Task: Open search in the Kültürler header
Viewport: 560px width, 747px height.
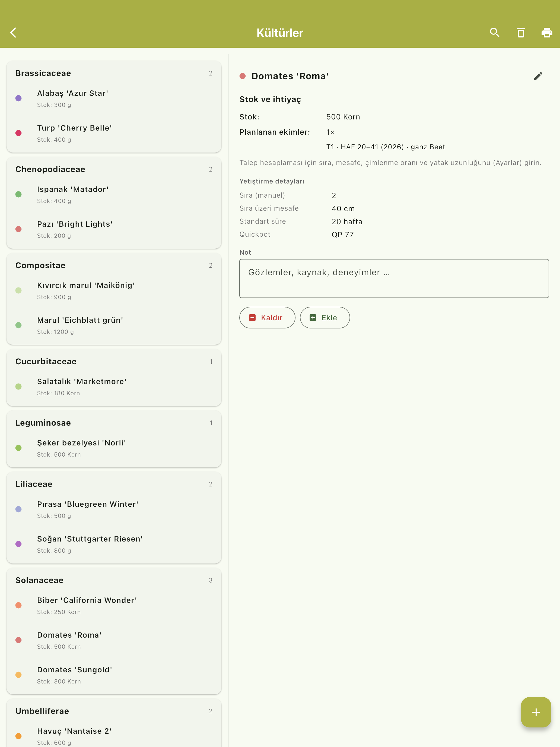Action: tap(495, 33)
